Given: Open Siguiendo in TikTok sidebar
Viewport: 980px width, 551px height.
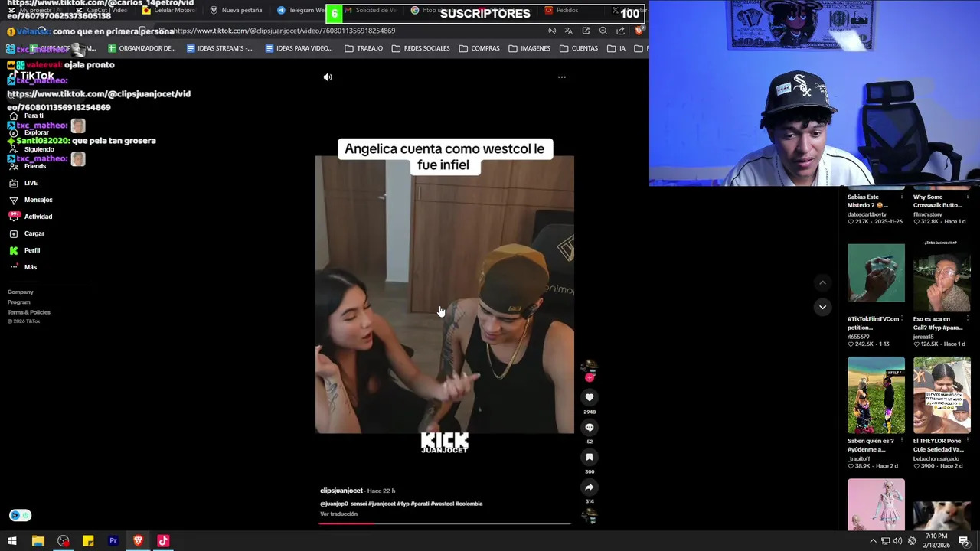Looking at the screenshot, I should pyautogui.click(x=31, y=149).
